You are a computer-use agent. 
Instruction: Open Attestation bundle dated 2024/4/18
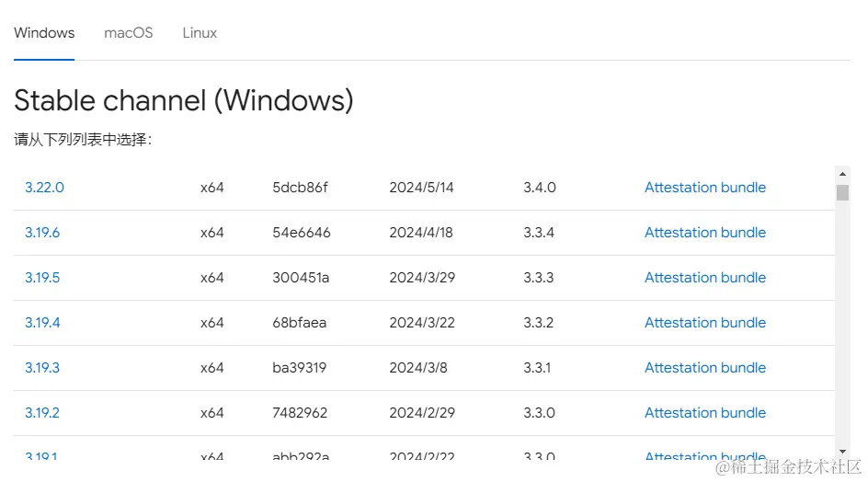pyautogui.click(x=704, y=233)
